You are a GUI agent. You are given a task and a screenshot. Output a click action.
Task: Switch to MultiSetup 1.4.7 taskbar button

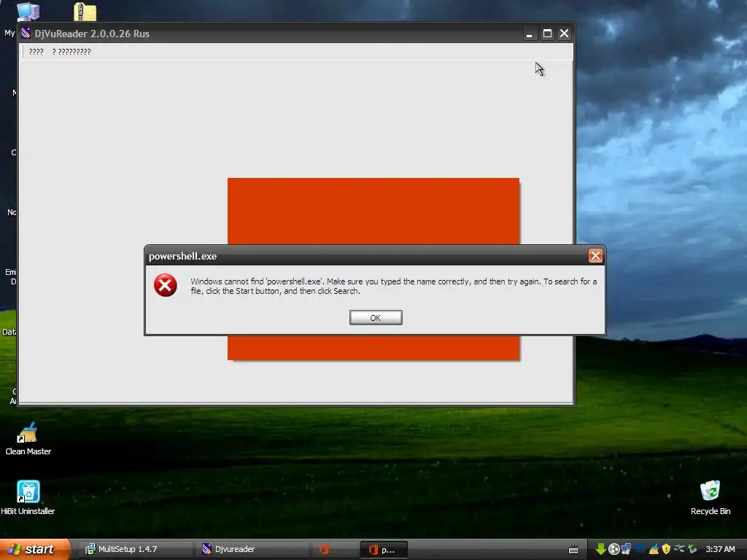pos(133,549)
